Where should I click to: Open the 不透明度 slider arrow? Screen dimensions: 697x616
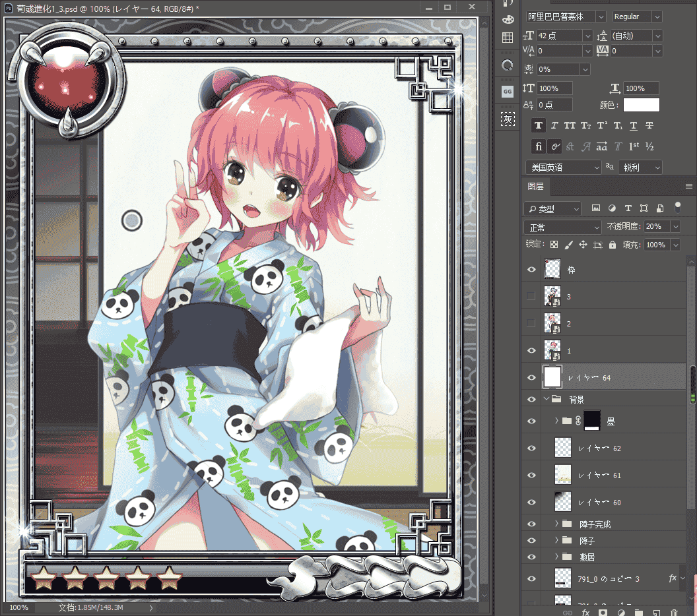(x=676, y=226)
